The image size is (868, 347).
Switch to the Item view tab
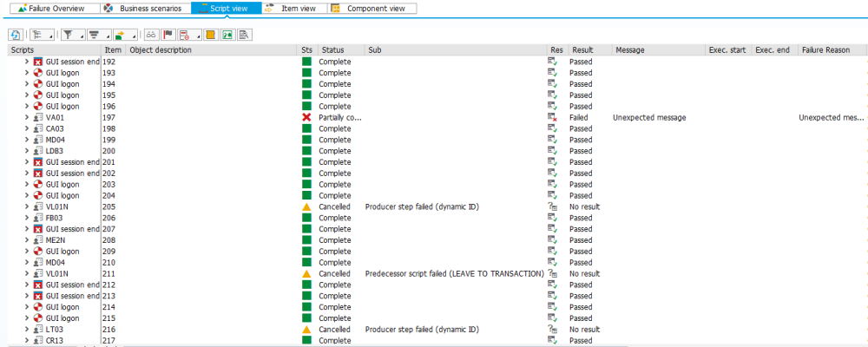tap(295, 9)
